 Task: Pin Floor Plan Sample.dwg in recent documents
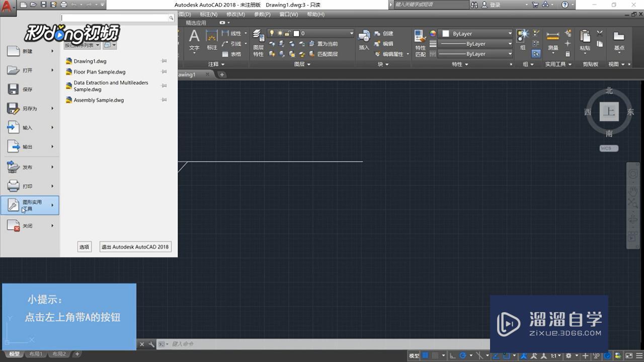click(164, 72)
